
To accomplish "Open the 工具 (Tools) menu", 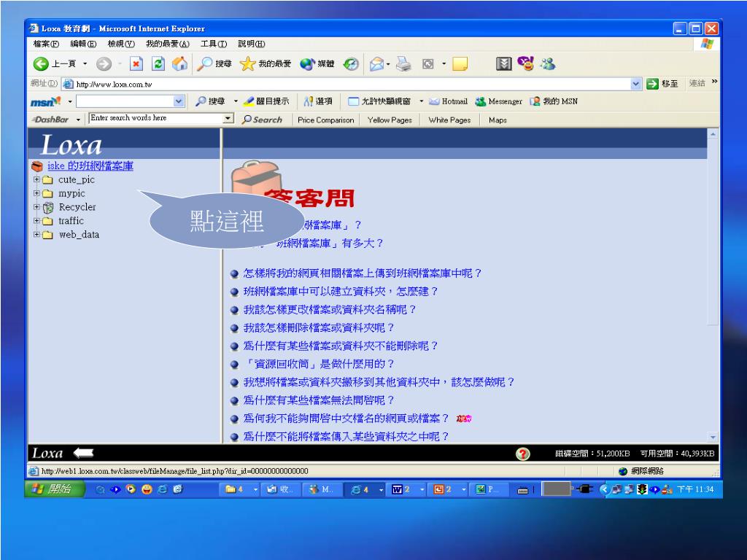I will point(213,44).
